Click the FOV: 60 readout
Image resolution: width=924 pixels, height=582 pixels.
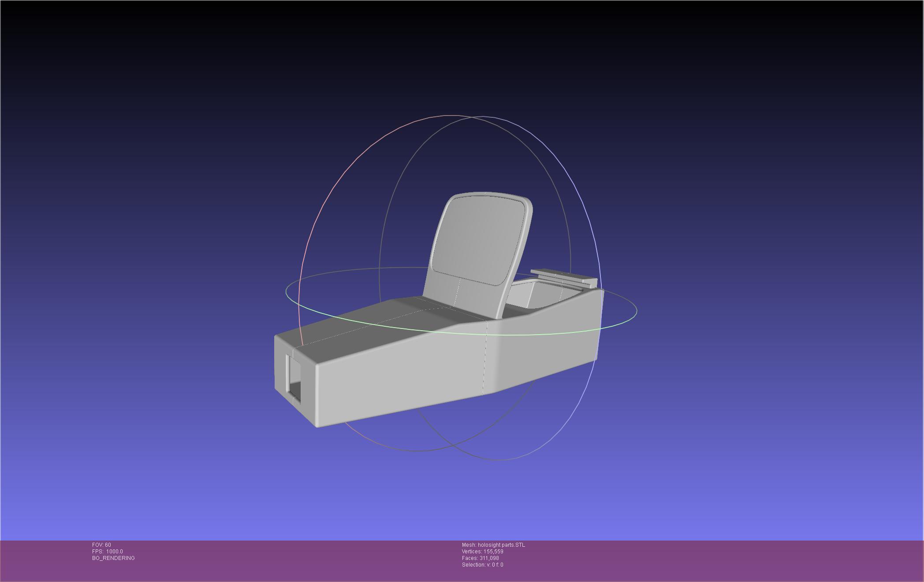click(101, 545)
